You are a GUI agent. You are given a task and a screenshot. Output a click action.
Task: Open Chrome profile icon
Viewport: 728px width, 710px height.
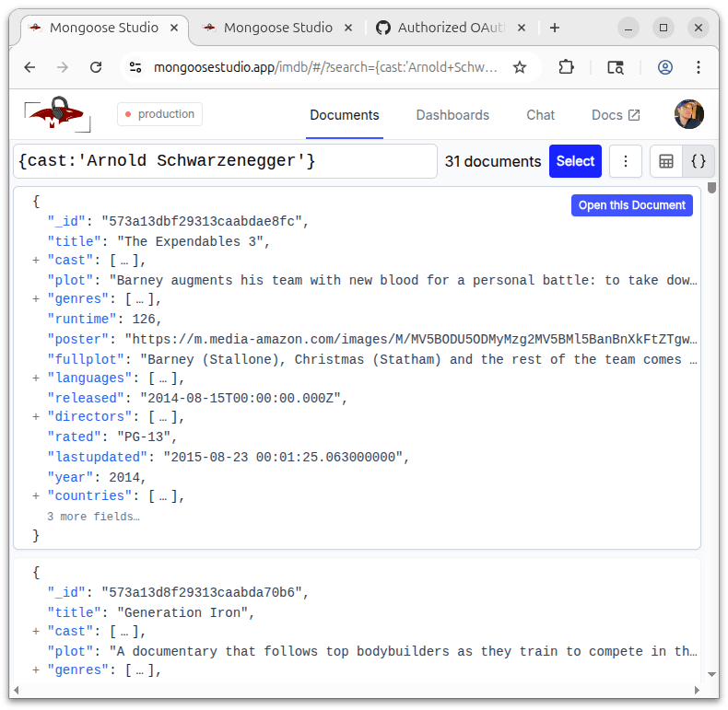[x=664, y=67]
